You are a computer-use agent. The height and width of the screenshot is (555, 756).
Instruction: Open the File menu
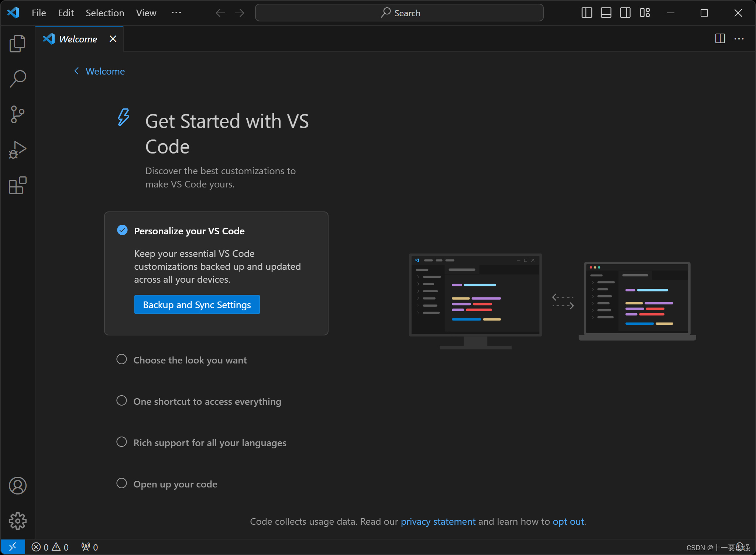(x=39, y=12)
